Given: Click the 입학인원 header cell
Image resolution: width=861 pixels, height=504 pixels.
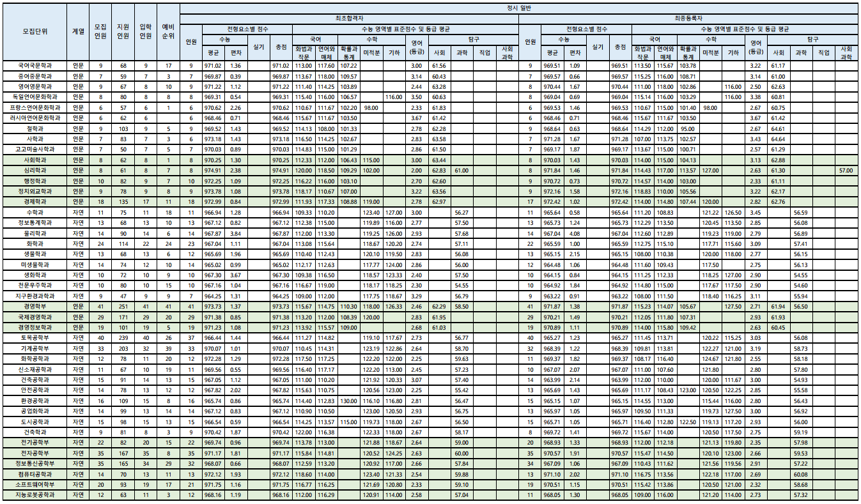Looking at the screenshot, I should [146, 31].
